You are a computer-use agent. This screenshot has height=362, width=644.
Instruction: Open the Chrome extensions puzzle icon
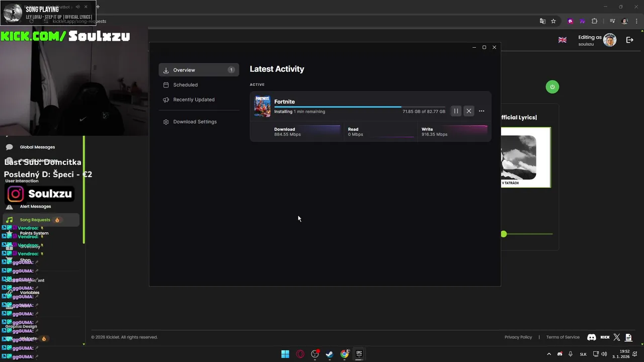tap(594, 21)
